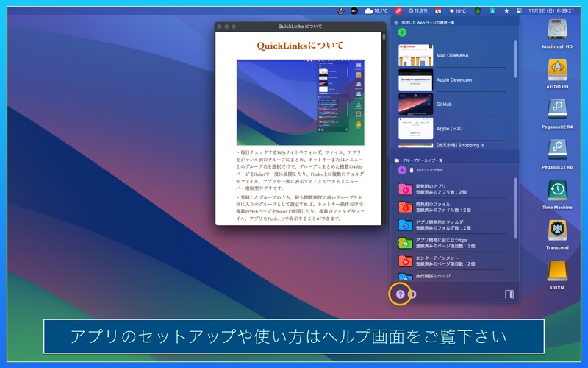Open the Apple Developer saved page
The width and height of the screenshot is (588, 368).
pyautogui.click(x=452, y=79)
